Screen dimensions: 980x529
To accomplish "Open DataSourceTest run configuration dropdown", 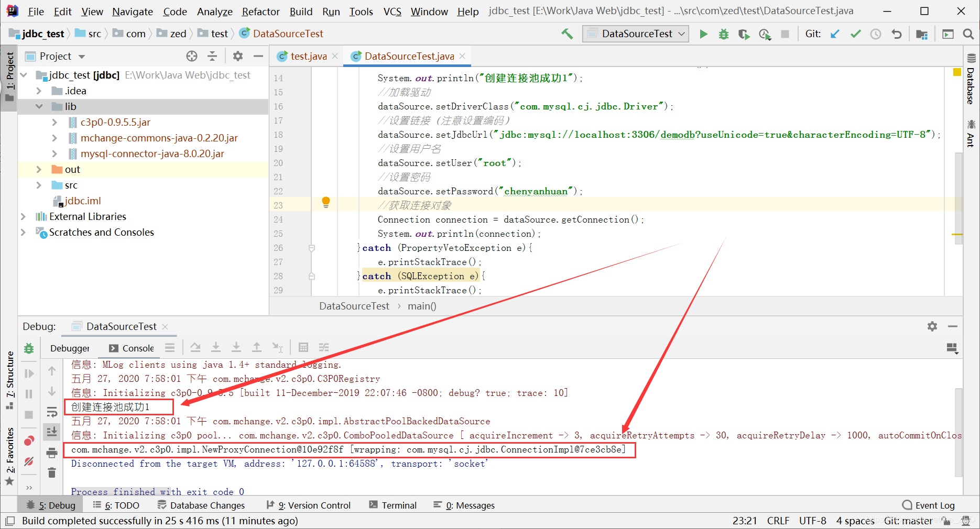I will coord(636,34).
